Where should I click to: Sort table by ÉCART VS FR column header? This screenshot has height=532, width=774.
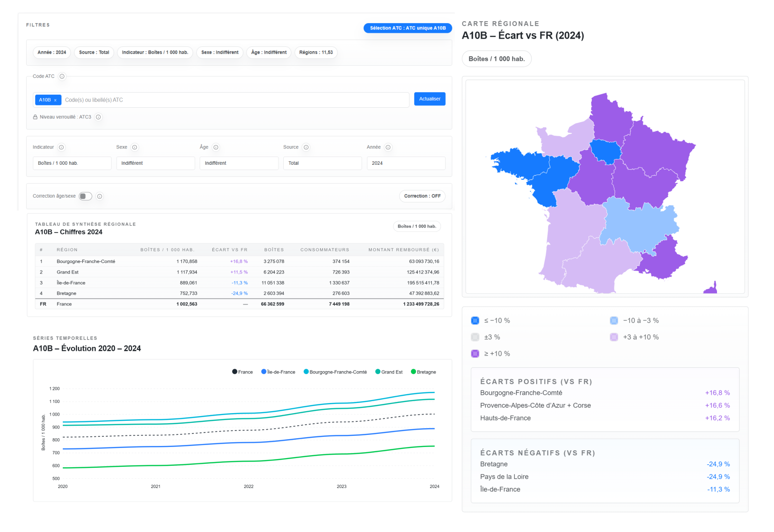[x=230, y=250]
